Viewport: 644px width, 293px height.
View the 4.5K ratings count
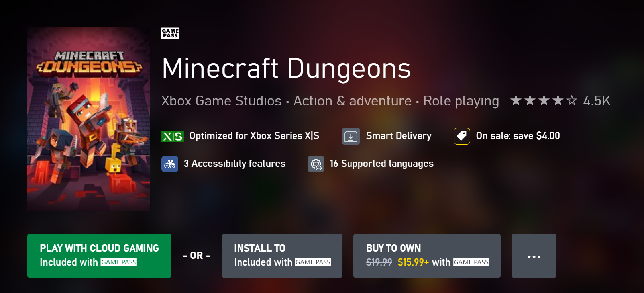[x=597, y=101]
